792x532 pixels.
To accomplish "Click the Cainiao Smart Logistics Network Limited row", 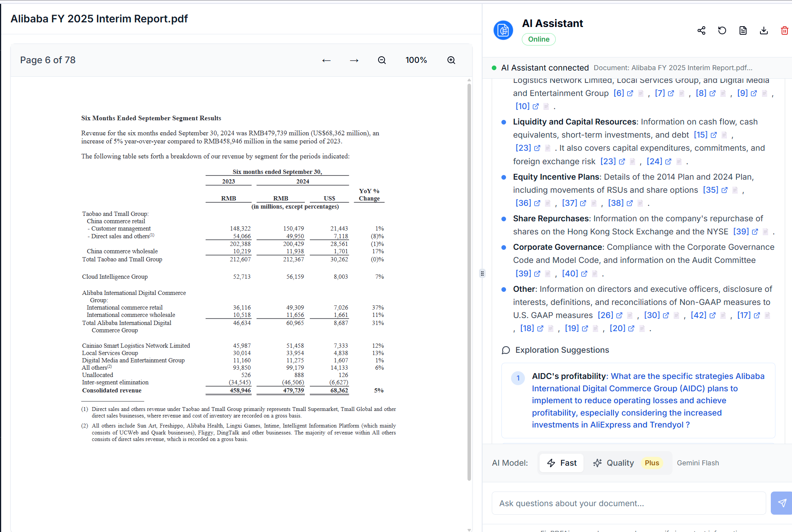I will point(136,346).
